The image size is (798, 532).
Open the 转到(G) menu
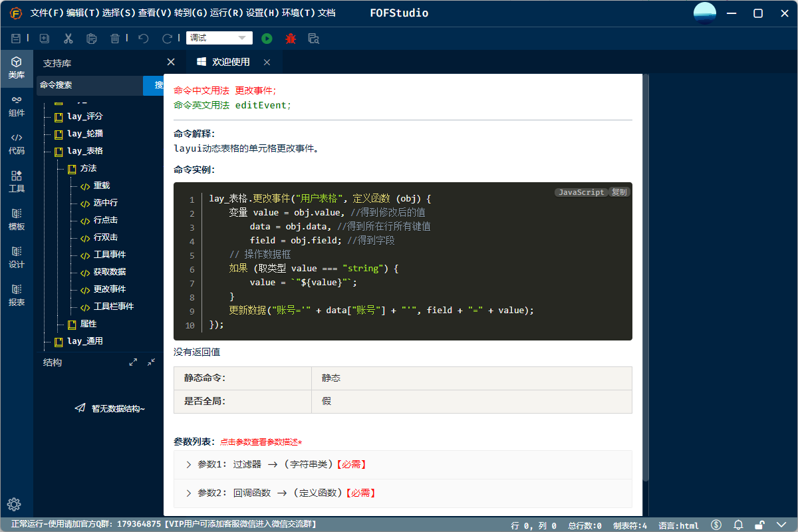pos(191,13)
